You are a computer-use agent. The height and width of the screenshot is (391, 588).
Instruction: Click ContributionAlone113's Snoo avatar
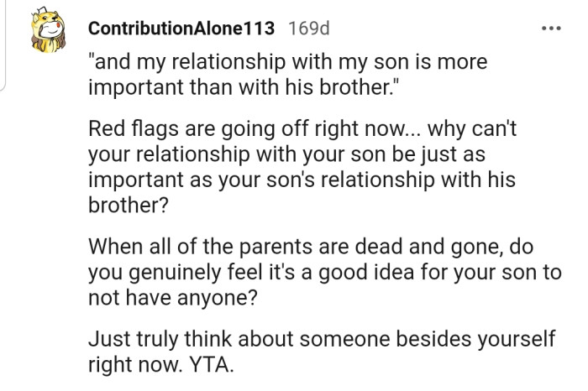(x=48, y=30)
